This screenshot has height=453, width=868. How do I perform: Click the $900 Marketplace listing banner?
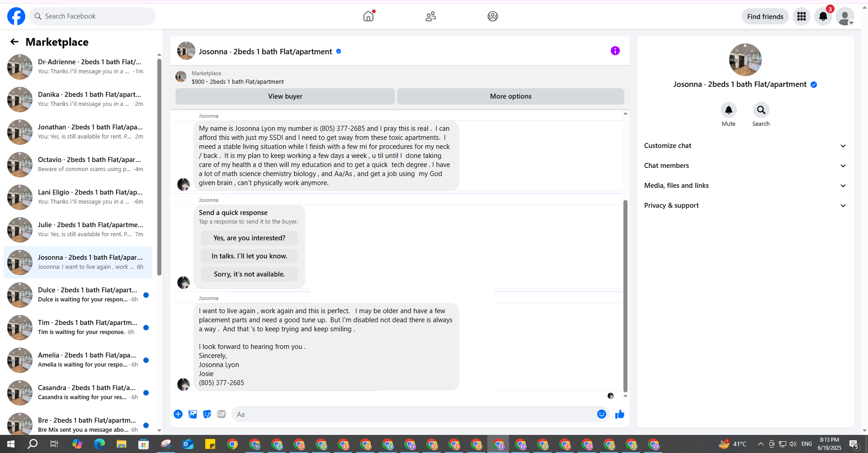coord(400,77)
